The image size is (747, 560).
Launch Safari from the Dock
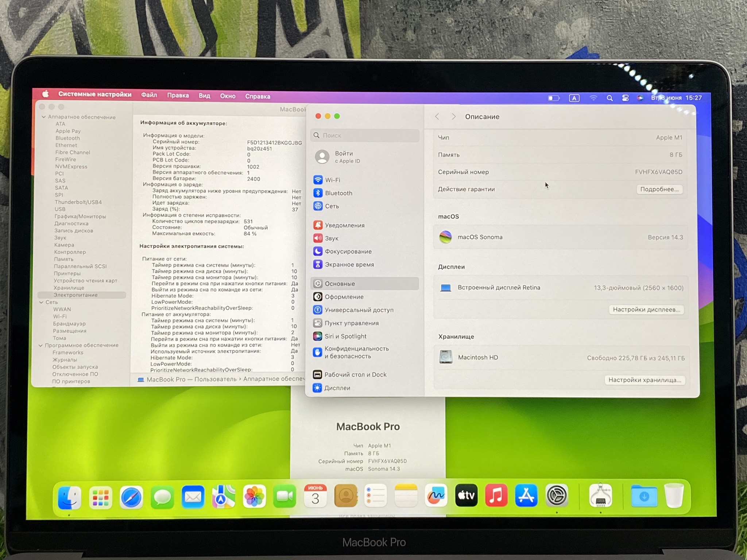click(131, 497)
